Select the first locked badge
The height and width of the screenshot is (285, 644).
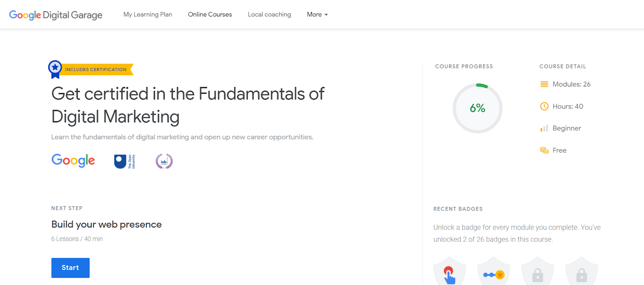(x=538, y=271)
